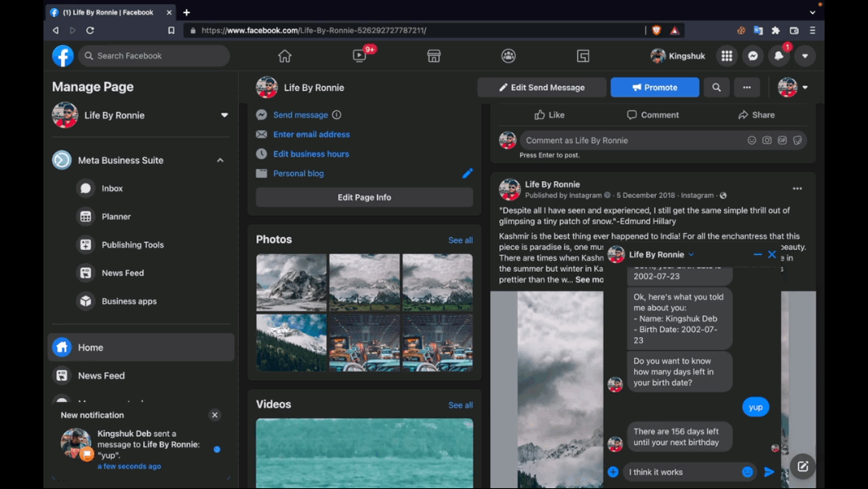Click the chat plus attachments icon

click(612, 472)
